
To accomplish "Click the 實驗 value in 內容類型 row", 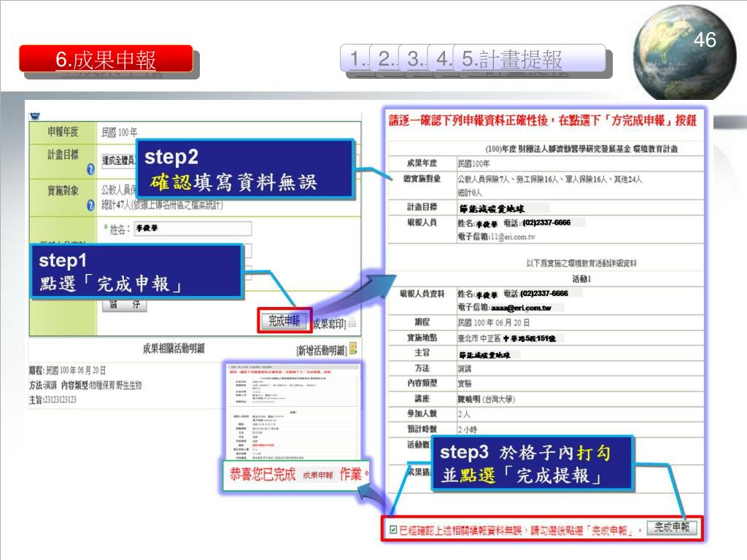I will (465, 384).
